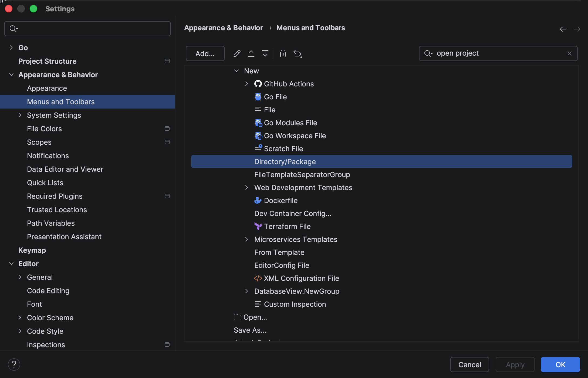This screenshot has width=588, height=378.
Task: Expand DatabaseView.NewGroup node
Action: (x=246, y=291)
